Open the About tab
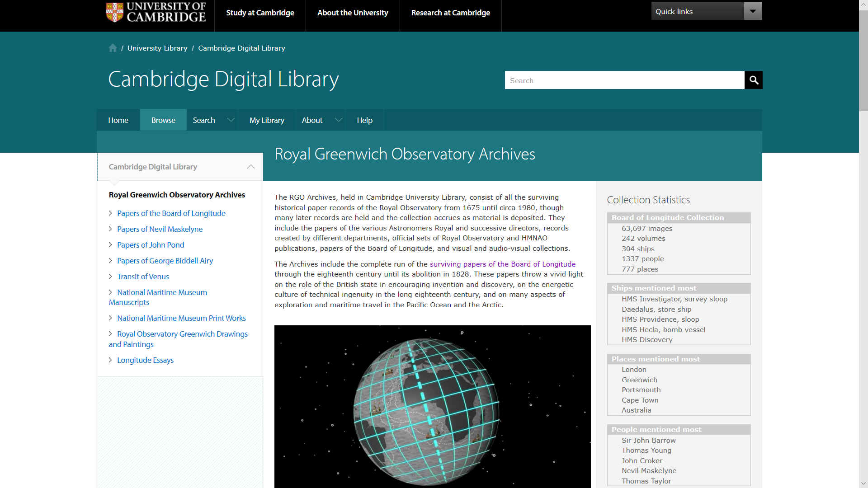Viewport: 868px width, 488px height. (x=312, y=120)
